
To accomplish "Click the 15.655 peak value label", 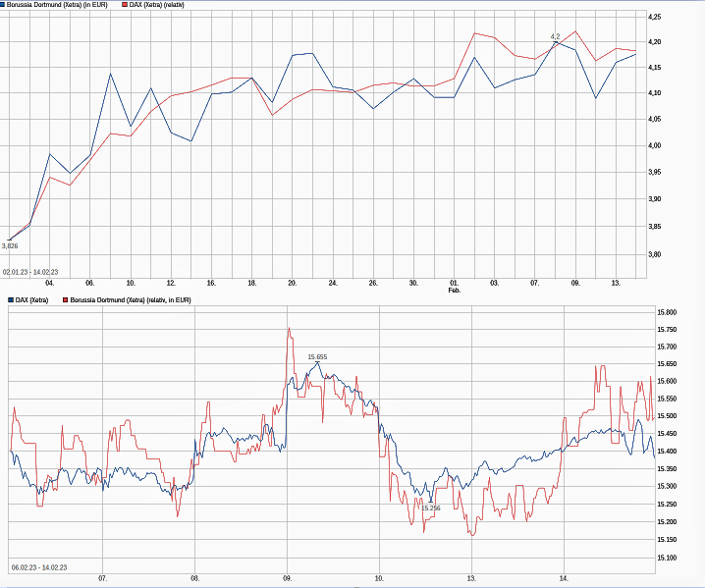I will (x=317, y=357).
